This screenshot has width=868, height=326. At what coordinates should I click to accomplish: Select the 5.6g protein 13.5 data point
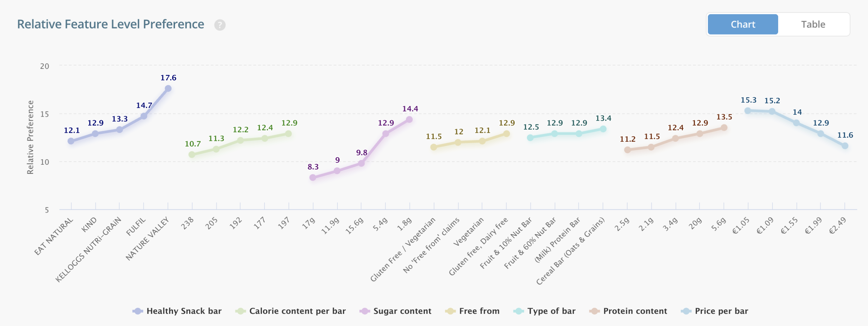[724, 128]
